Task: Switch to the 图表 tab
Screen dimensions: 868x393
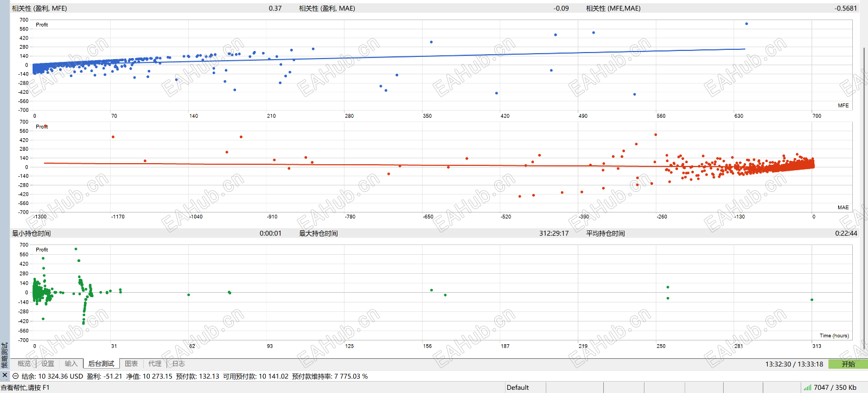Action: (x=131, y=364)
